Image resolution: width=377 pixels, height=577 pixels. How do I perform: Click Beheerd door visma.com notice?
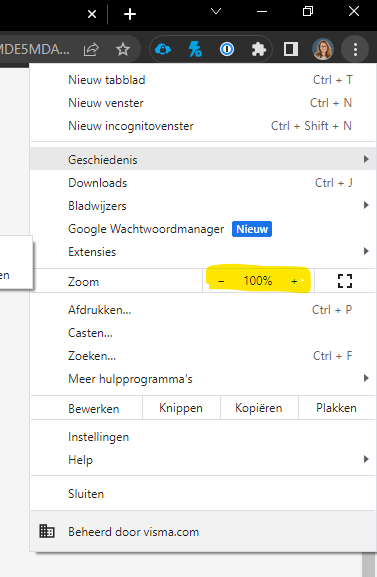click(x=203, y=532)
